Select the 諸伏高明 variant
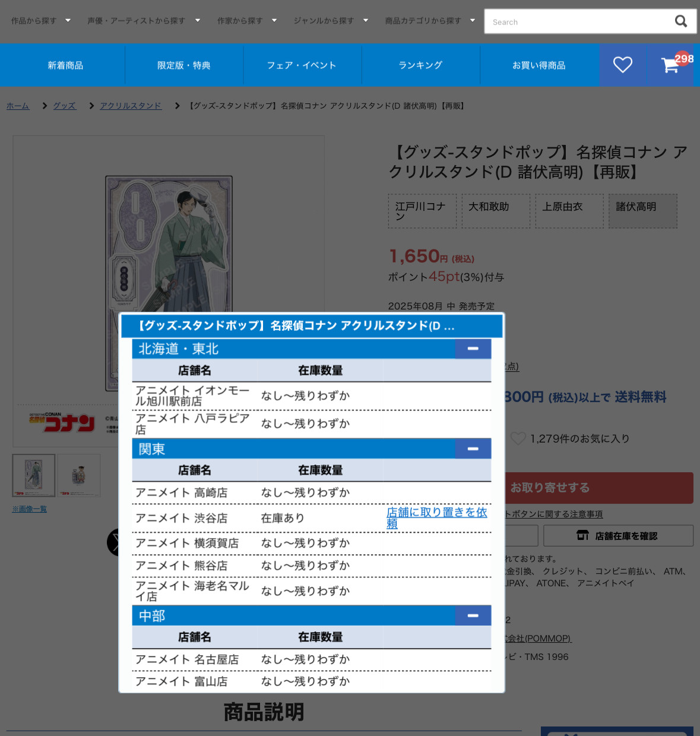The image size is (700, 736). coord(643,211)
